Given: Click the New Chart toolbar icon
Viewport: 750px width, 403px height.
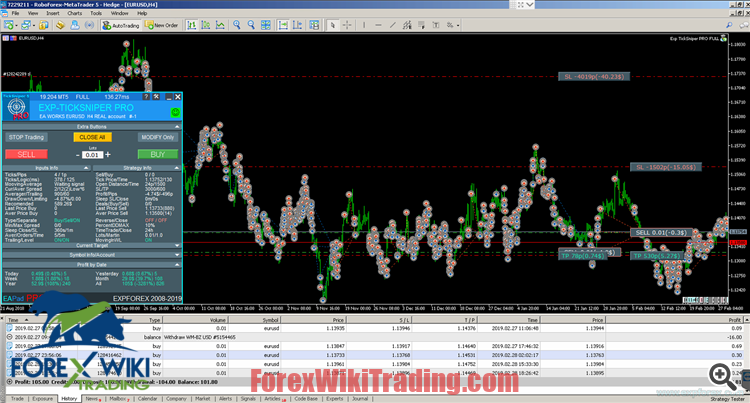Looking at the screenshot, I should click(9, 25).
